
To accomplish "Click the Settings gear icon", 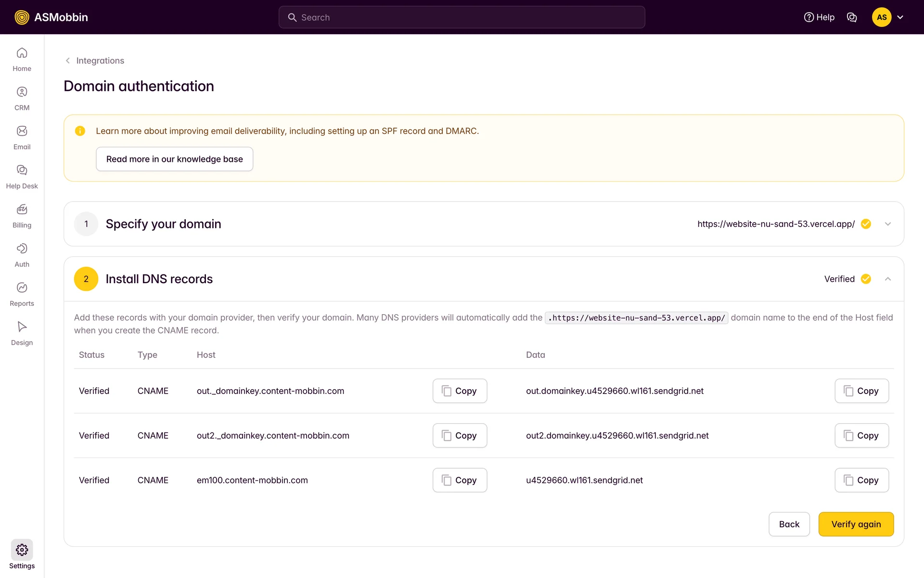I will (22, 550).
